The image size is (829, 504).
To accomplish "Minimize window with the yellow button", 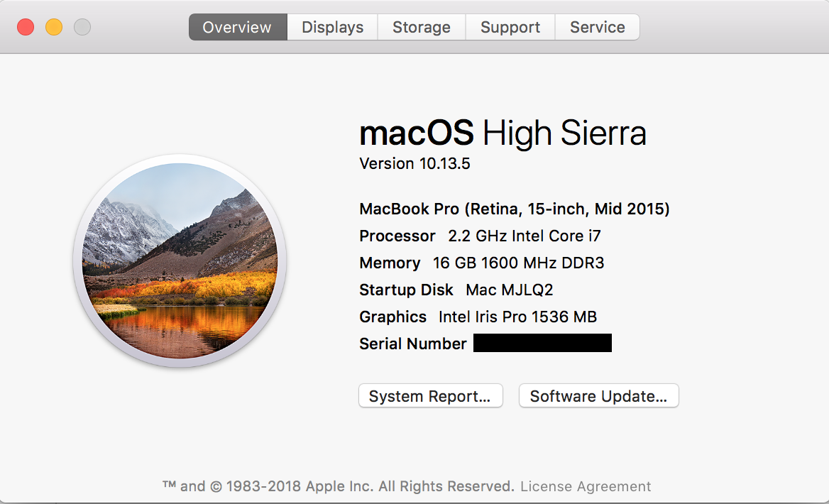I will click(x=54, y=28).
